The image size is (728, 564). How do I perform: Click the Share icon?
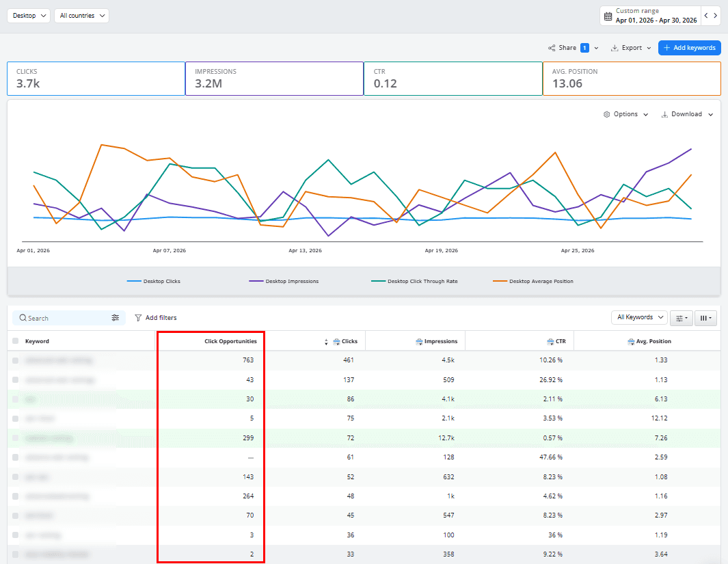tap(552, 48)
